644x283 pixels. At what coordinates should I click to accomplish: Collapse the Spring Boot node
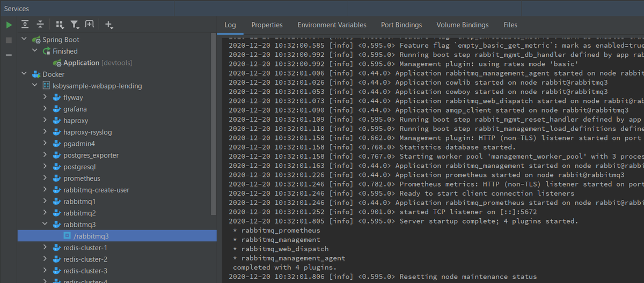tap(24, 40)
